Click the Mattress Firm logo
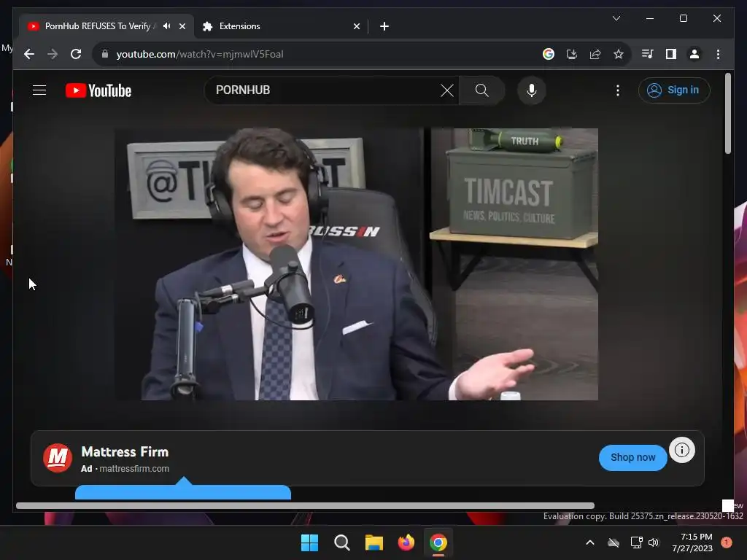Viewport: 747px width, 560px height. [x=58, y=458]
